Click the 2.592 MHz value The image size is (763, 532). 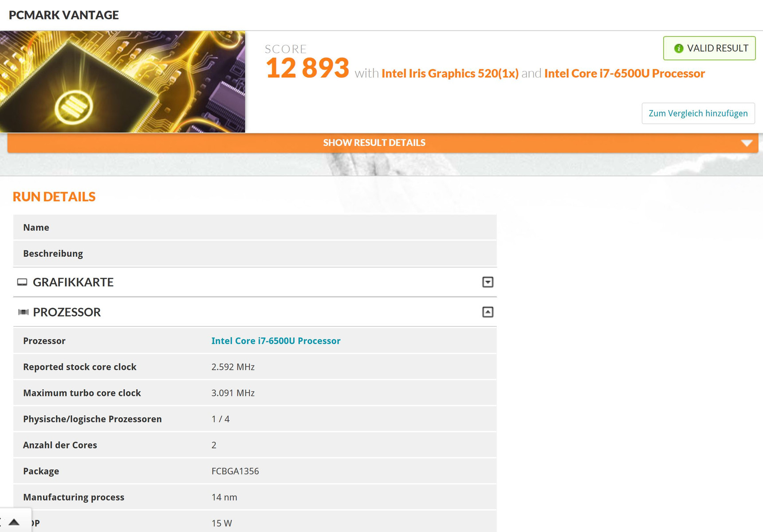[233, 367]
